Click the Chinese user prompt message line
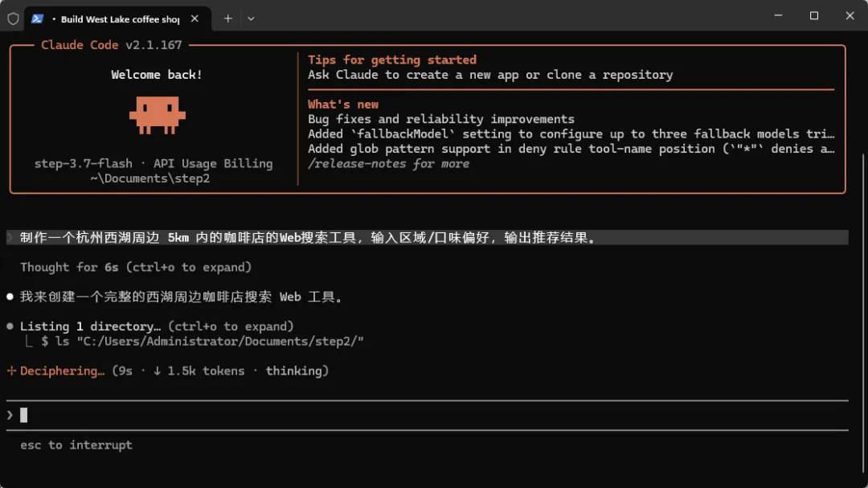Screen dimensions: 868x488 428,238
